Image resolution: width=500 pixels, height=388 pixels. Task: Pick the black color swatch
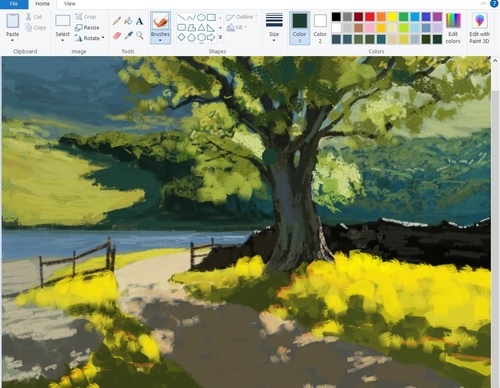[x=336, y=17]
